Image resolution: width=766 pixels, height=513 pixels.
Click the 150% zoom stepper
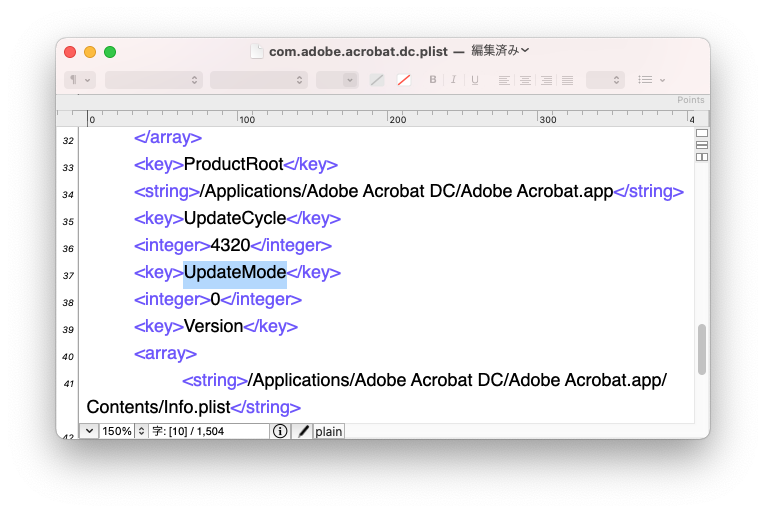(x=141, y=431)
